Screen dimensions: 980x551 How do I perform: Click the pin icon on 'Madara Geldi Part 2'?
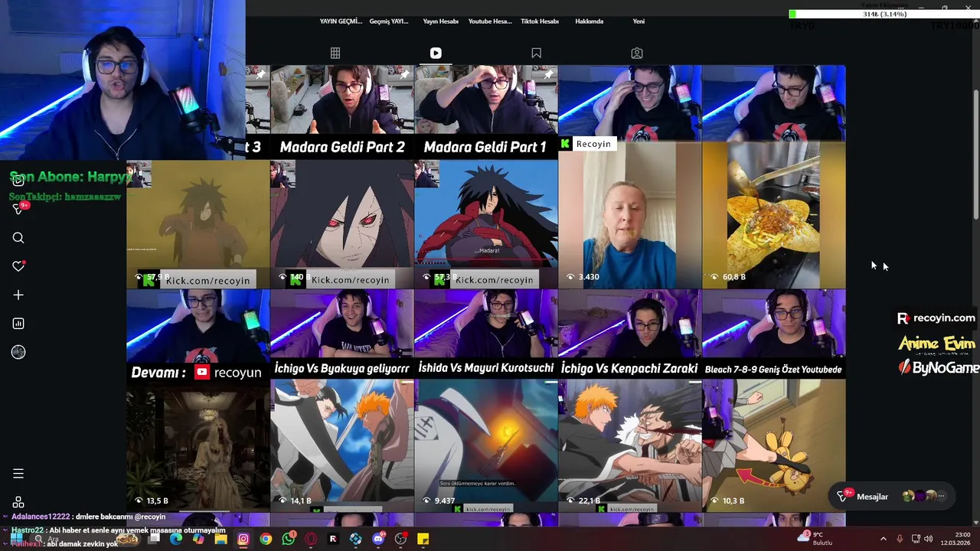404,74
